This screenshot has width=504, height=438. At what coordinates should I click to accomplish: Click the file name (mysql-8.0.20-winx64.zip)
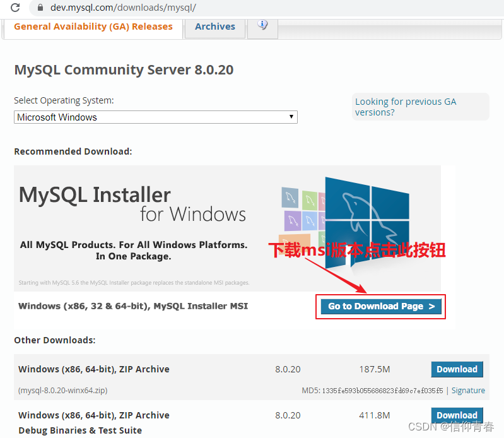62,391
